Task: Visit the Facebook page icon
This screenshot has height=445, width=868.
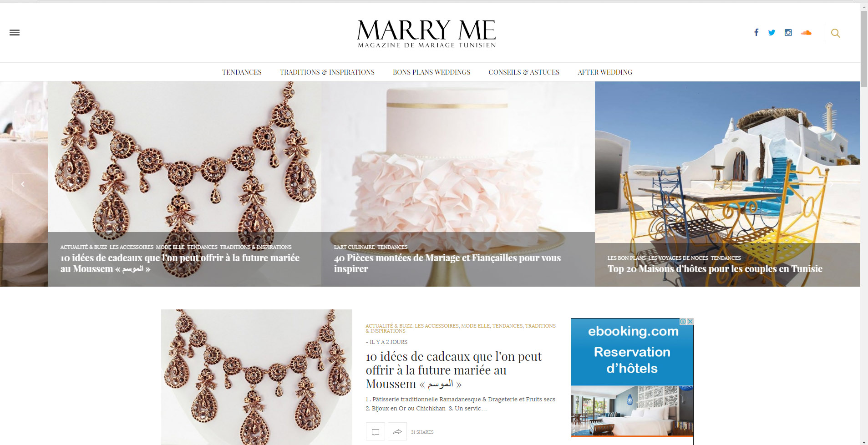Action: [x=756, y=32]
